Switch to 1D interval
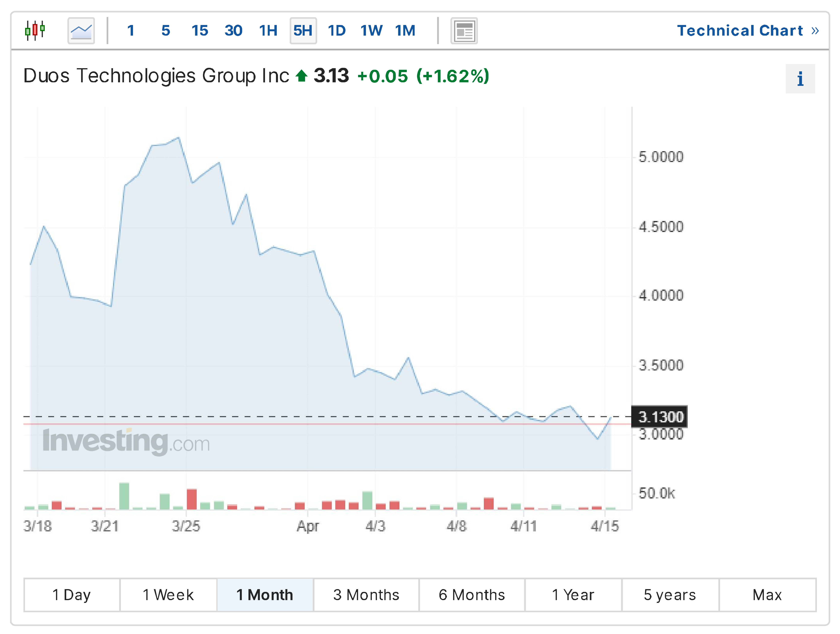 pos(337,30)
